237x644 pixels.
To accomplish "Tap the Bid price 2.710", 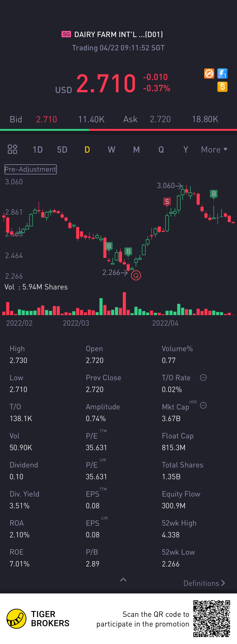I will pos(47,119).
